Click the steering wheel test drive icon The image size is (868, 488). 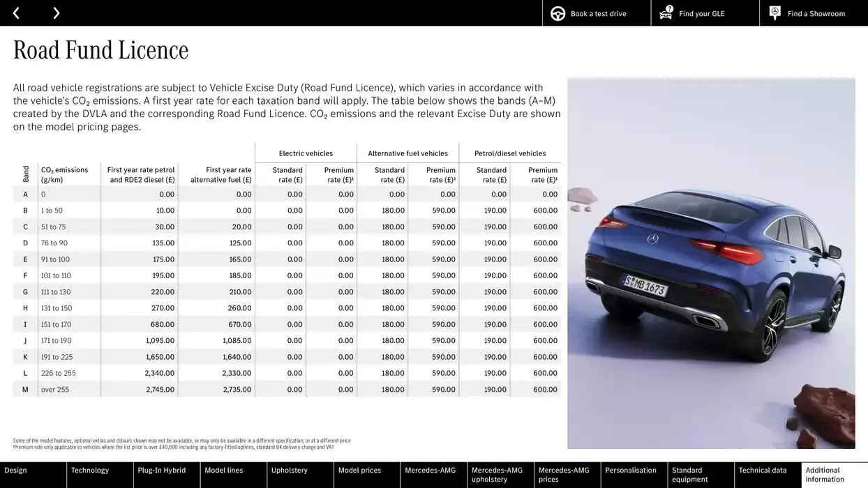(556, 13)
